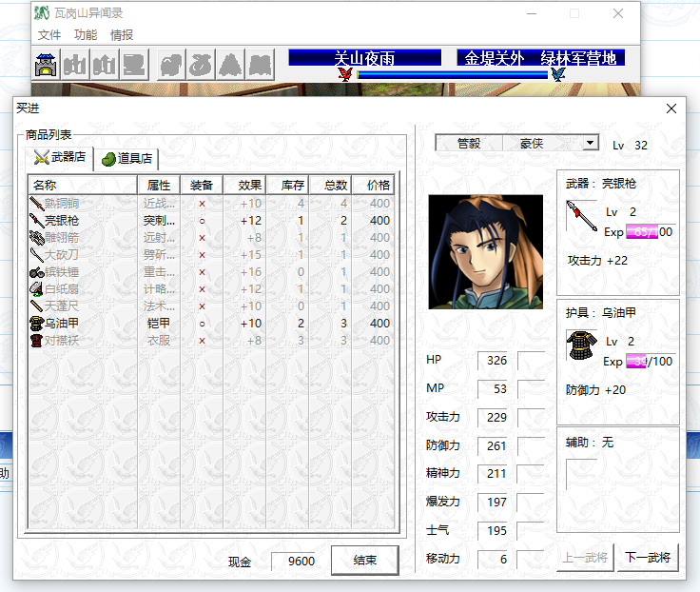Click the 突刺 attribute of 亮银枪
The image size is (700, 592).
point(159,221)
